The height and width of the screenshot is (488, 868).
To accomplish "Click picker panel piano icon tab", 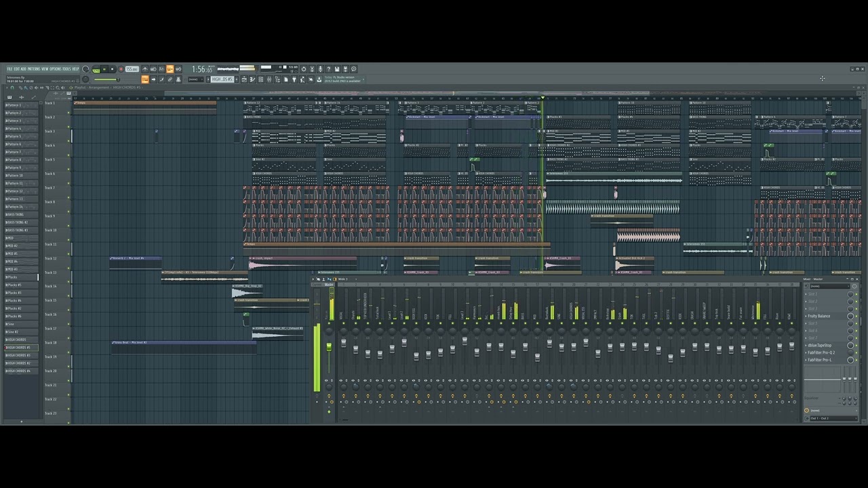I will (9, 97).
